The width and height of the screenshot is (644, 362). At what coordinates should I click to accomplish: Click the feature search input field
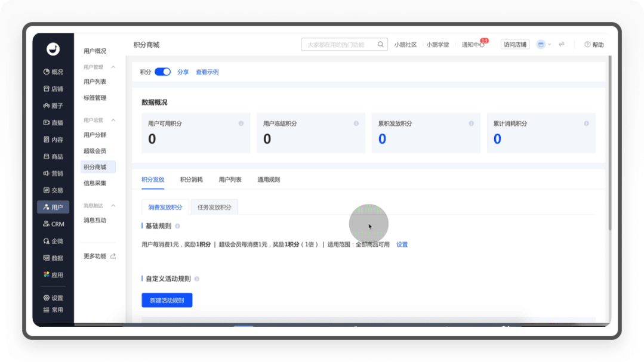(344, 44)
